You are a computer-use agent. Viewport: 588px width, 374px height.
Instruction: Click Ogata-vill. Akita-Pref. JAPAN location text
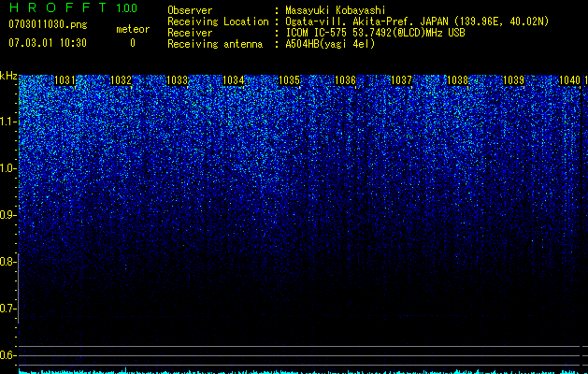click(417, 22)
